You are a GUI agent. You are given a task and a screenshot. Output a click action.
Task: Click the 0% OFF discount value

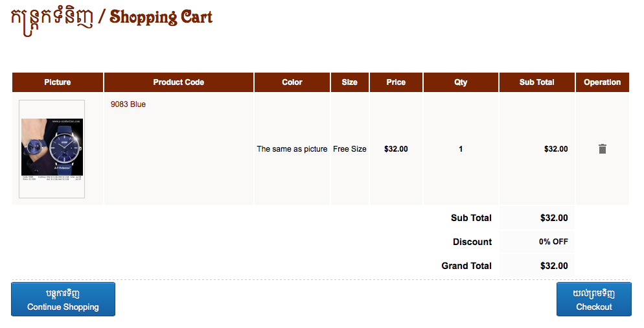pos(554,242)
